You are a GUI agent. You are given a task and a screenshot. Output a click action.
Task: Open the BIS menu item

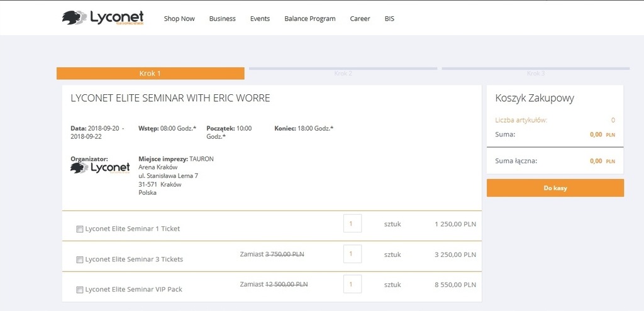point(389,18)
